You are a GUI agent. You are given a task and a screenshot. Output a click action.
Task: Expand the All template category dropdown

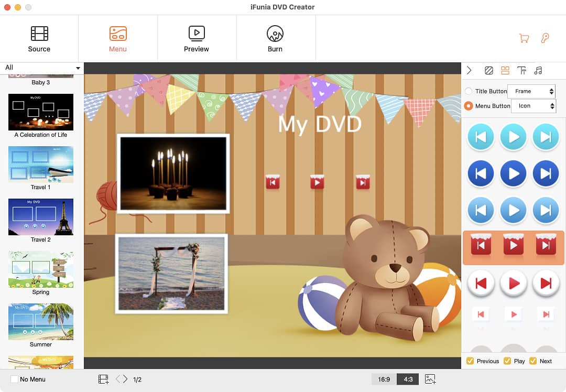pyautogui.click(x=42, y=68)
